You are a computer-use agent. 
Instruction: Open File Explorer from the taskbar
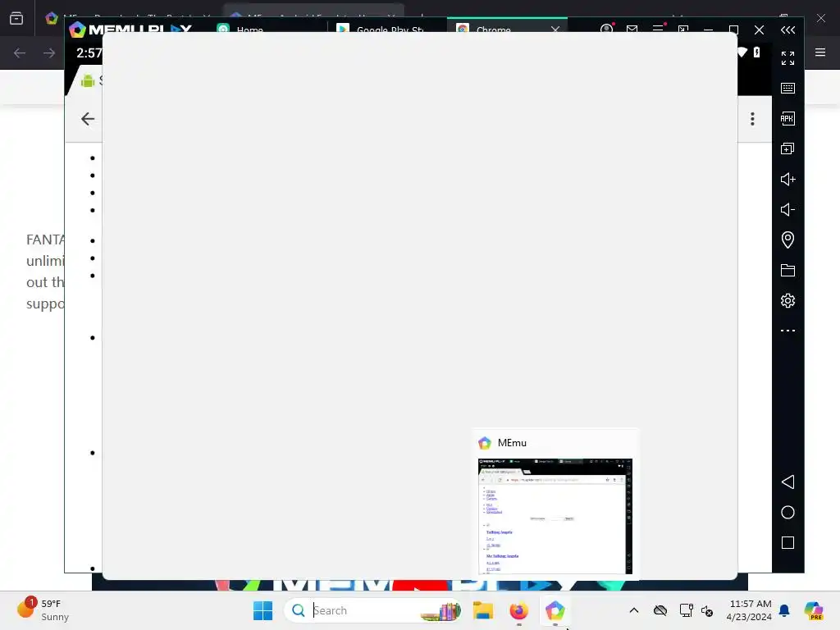point(482,610)
